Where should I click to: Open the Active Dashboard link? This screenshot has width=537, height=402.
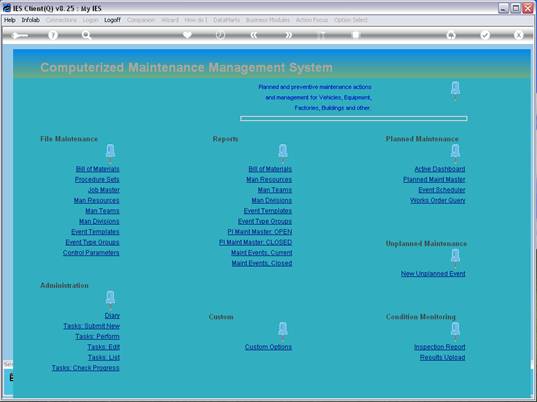coord(440,169)
